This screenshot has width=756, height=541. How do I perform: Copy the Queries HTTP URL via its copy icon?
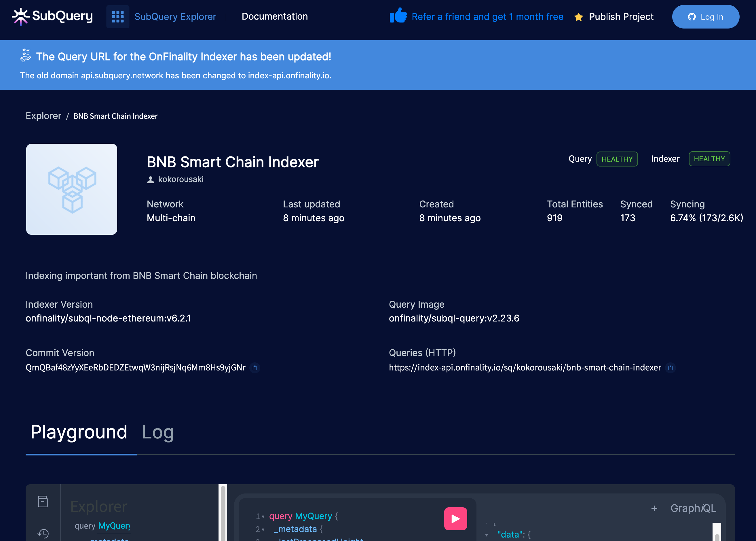coord(671,368)
